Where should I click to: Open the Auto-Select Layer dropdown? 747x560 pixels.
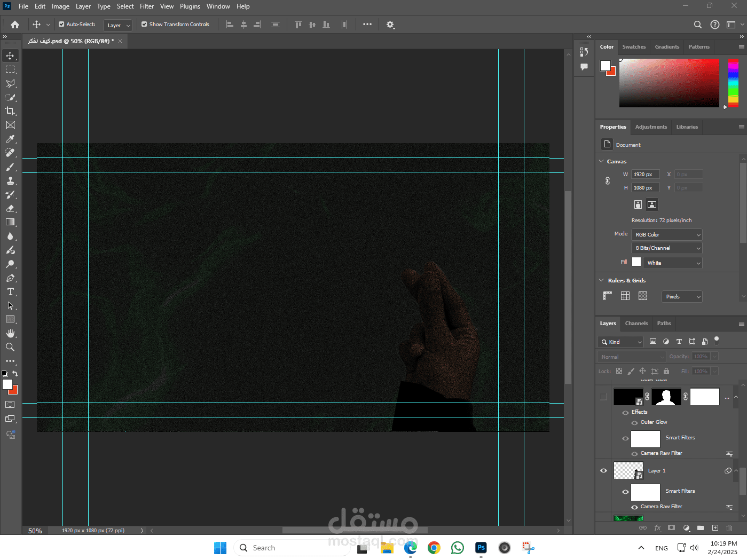point(117,25)
